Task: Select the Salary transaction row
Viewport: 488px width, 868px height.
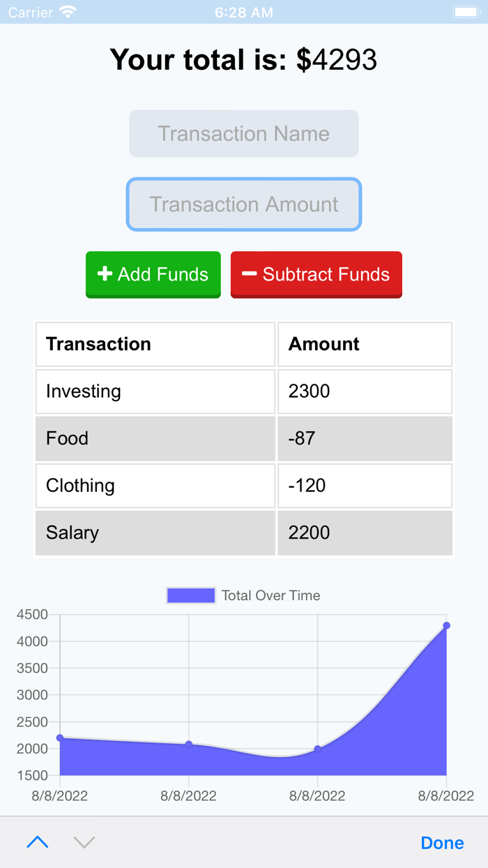Action: [x=155, y=532]
